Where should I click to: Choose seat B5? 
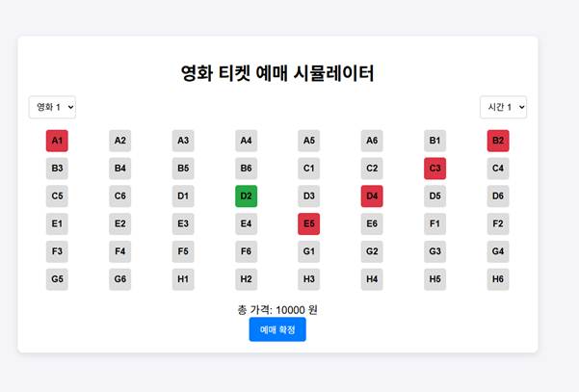click(183, 169)
